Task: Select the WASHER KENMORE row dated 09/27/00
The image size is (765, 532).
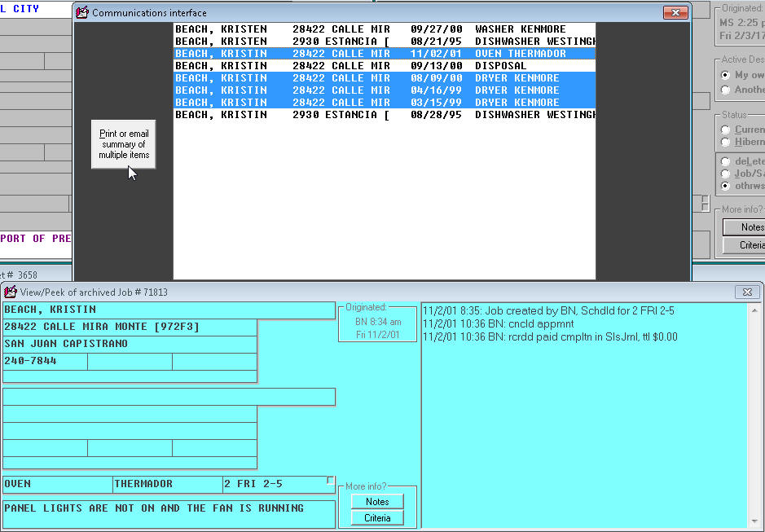Action: coord(383,29)
